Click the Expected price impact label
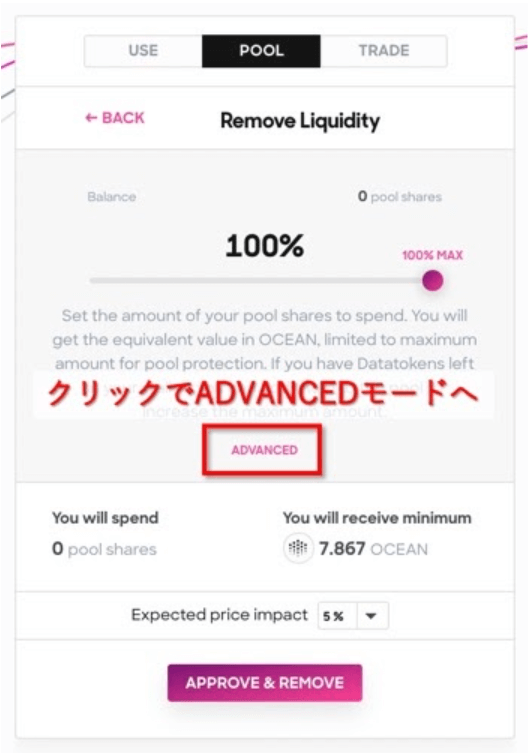 [219, 615]
